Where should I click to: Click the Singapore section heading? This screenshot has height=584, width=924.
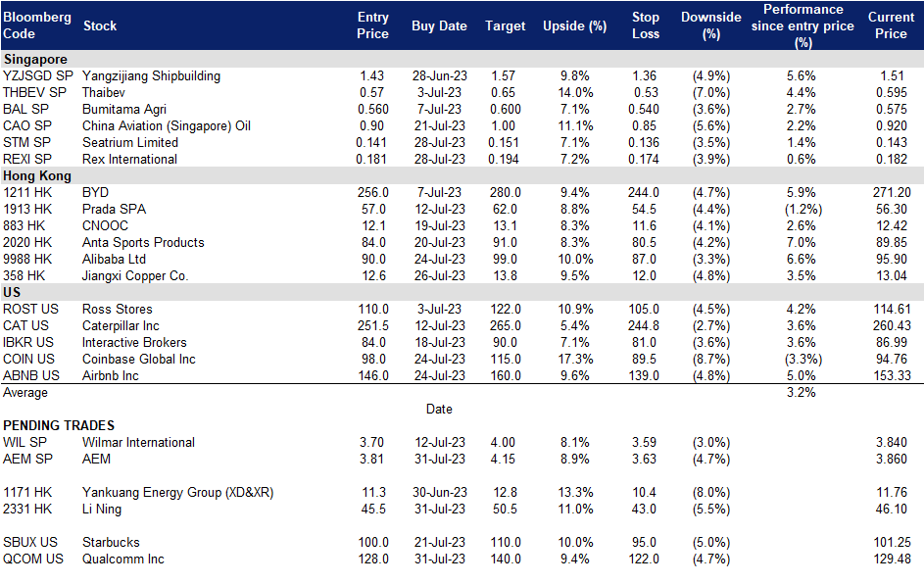35,59
